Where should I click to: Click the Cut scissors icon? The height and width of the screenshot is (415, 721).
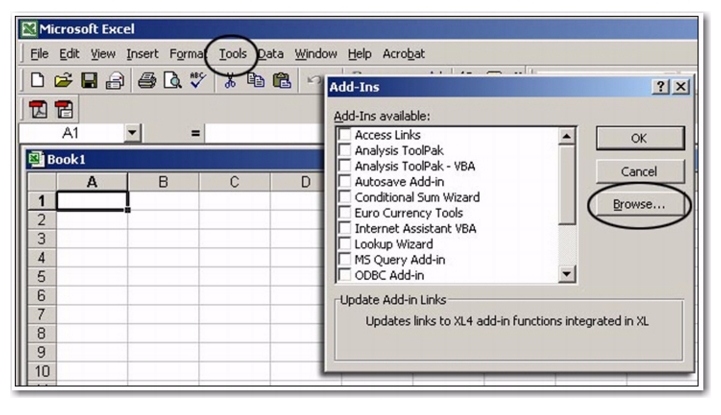click(230, 80)
